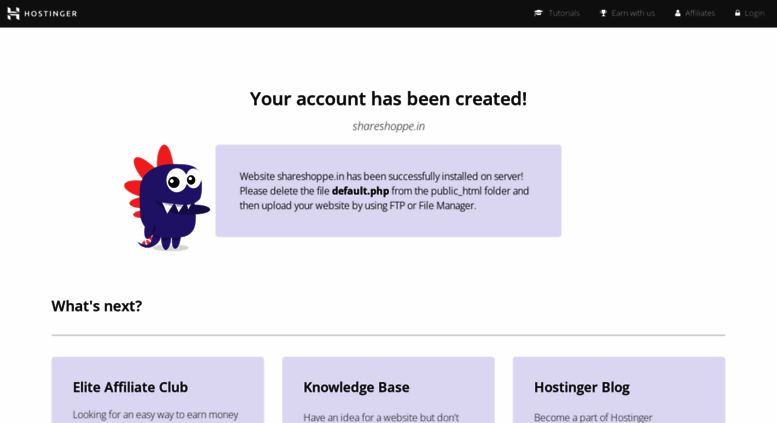Click the shareshoppe.in domain subtitle
The height and width of the screenshot is (423, 777).
[388, 126]
